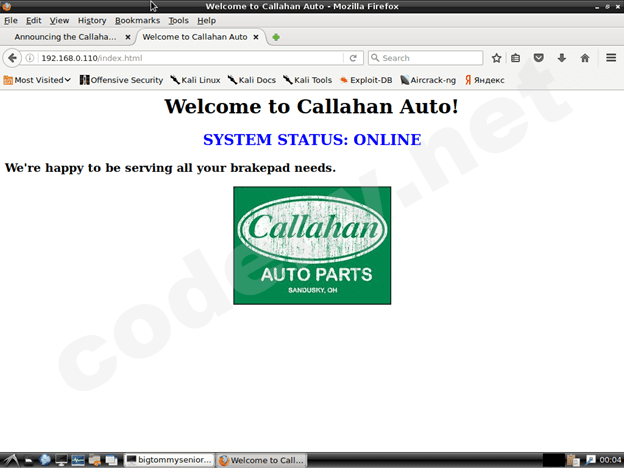Click the 'Welcome to Callahan Auto!' heading
Screen dimensions: 624x468
coord(312,107)
